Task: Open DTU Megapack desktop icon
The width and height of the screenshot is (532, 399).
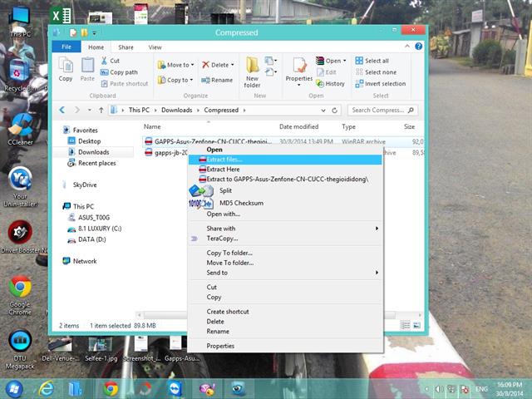Action: [x=20, y=349]
